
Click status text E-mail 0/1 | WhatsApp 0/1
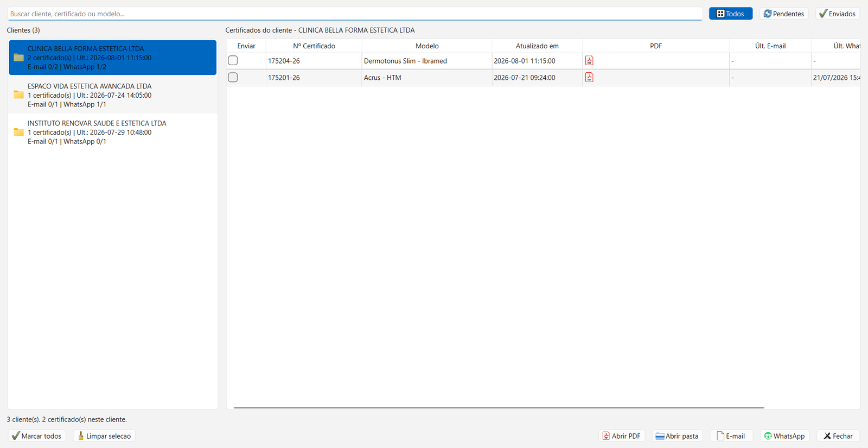point(67,141)
